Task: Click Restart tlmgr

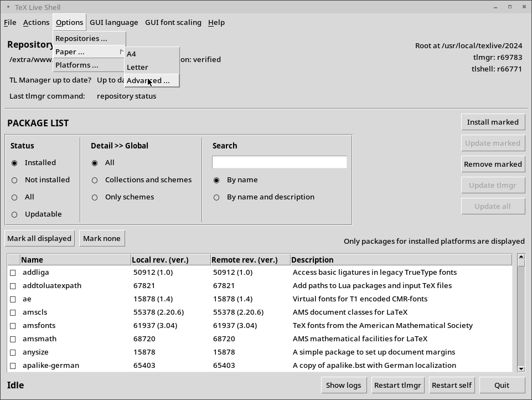Action: click(397, 385)
